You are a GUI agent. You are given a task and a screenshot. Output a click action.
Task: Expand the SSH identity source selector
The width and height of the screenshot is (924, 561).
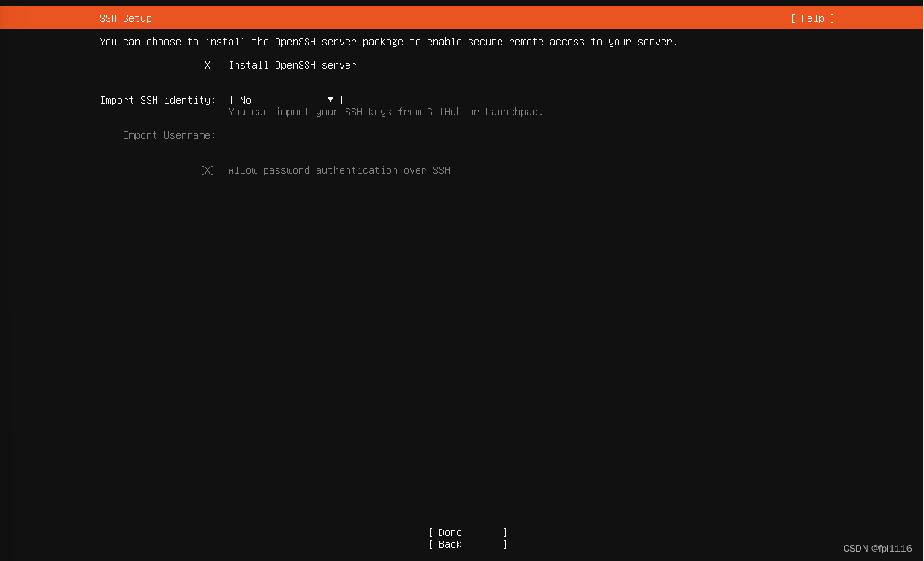(x=285, y=100)
